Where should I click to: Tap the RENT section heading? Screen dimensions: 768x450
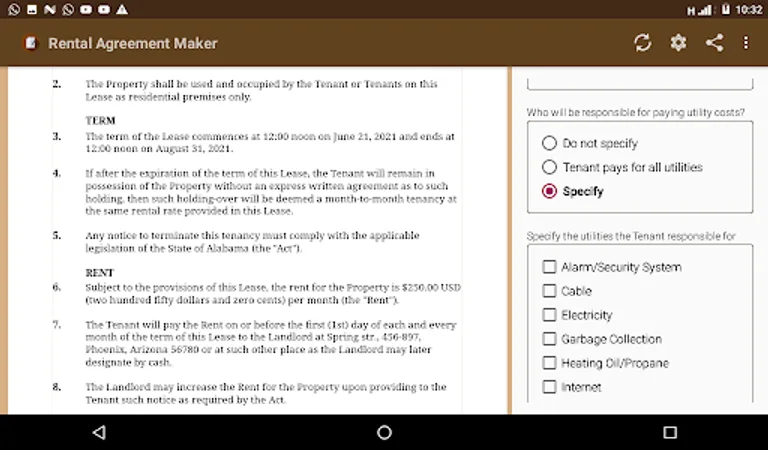[99, 273]
